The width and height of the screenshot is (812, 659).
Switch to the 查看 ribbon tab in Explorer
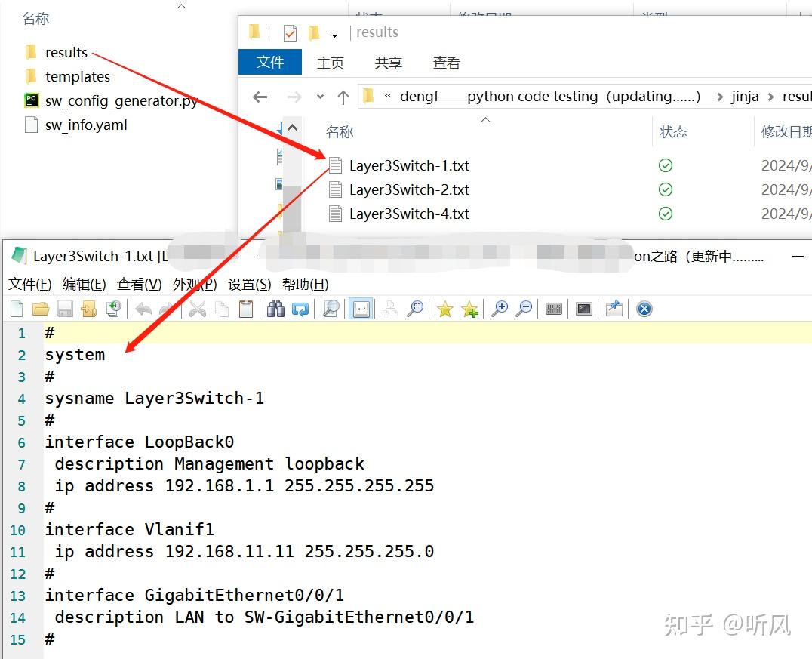(x=446, y=63)
